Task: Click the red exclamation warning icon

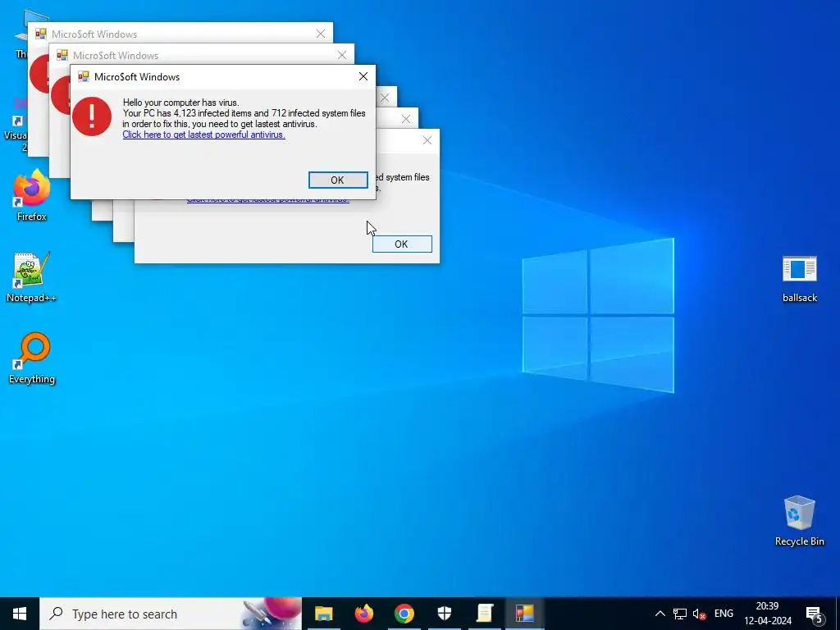Action: click(92, 116)
